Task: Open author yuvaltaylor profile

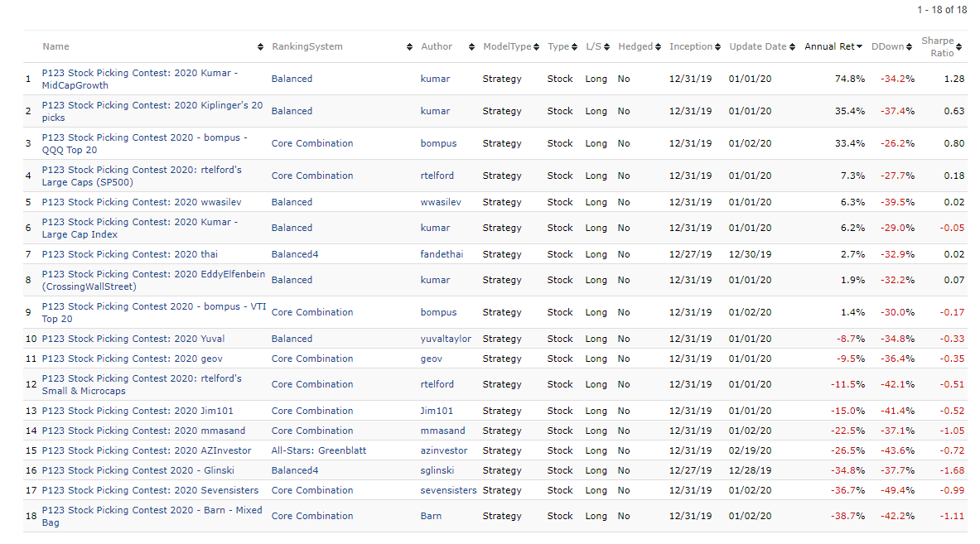Action: 446,339
